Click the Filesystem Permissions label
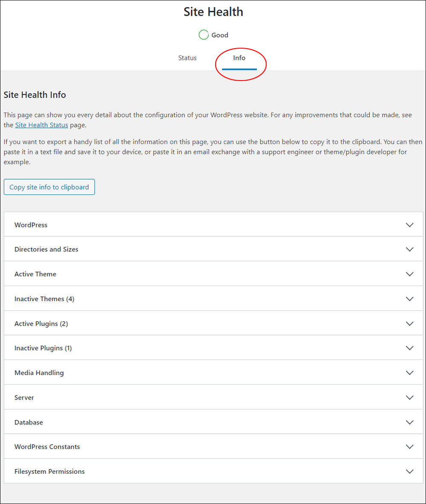The width and height of the screenshot is (426, 504). 49,471
